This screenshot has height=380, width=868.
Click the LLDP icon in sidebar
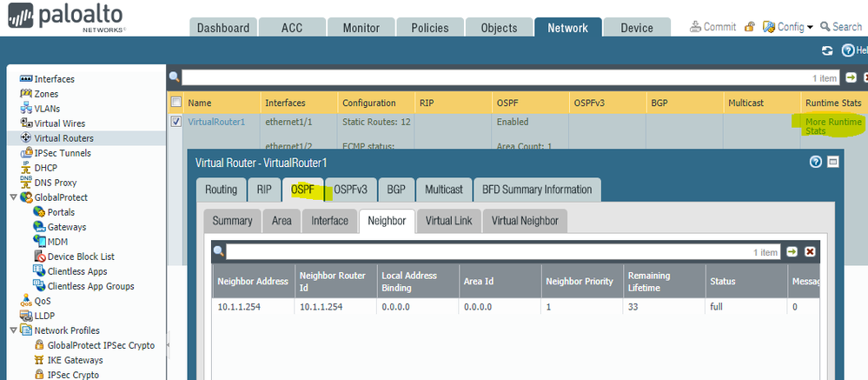click(x=26, y=316)
